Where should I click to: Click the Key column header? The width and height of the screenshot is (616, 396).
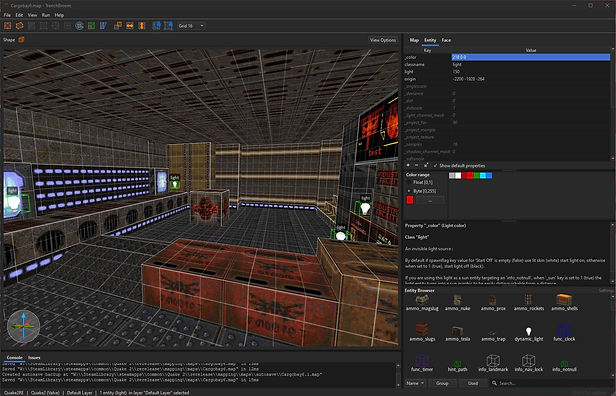point(427,50)
